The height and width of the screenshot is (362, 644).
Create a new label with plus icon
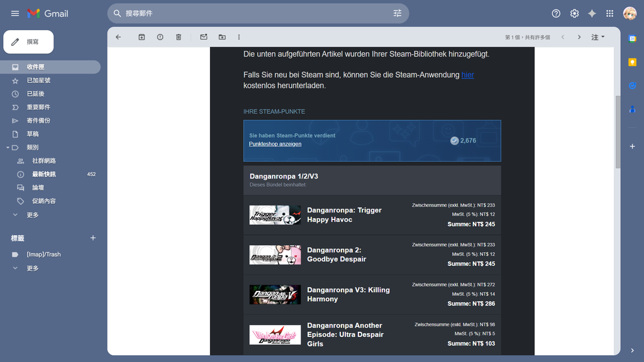pos(93,238)
